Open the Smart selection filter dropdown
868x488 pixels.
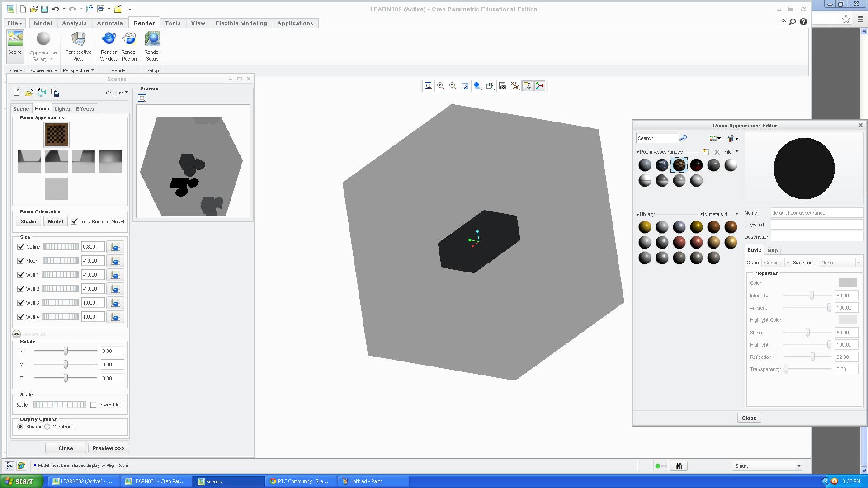click(799, 466)
